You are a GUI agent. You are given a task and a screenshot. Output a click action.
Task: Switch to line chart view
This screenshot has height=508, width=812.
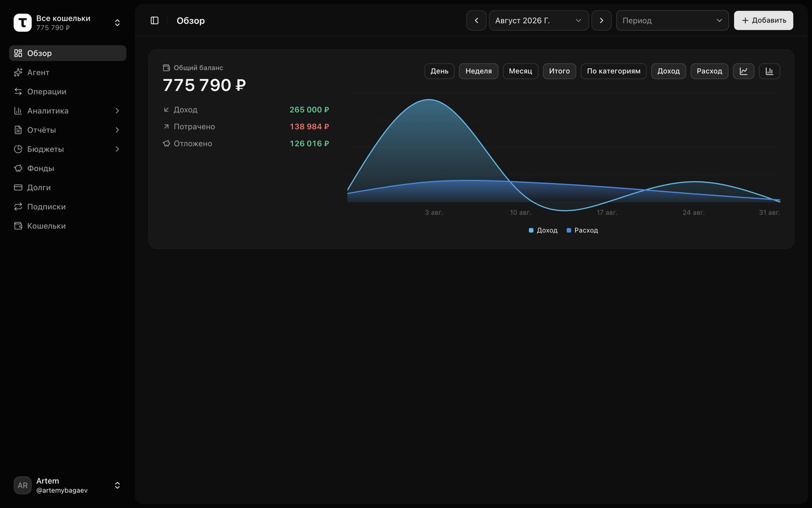[744, 71]
